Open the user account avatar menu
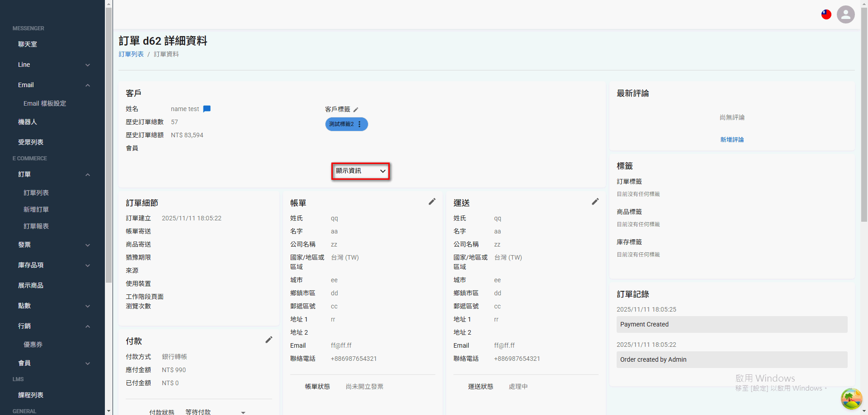 pos(846,14)
